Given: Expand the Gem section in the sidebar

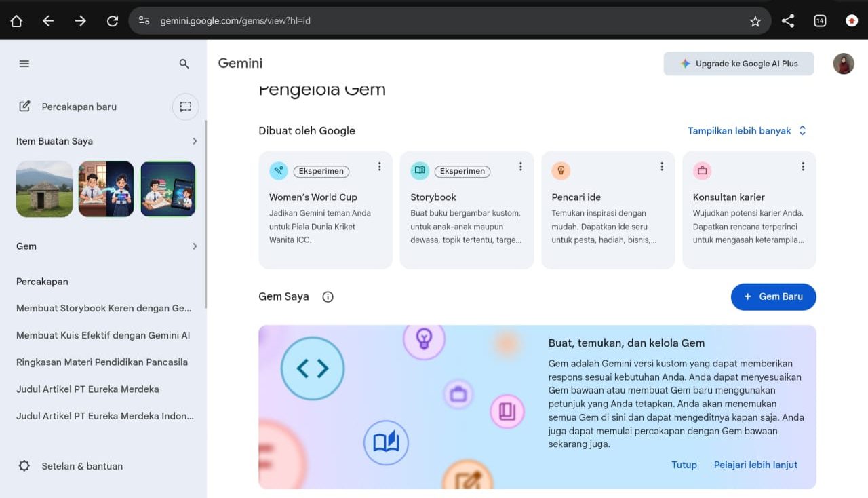Looking at the screenshot, I should coord(195,246).
